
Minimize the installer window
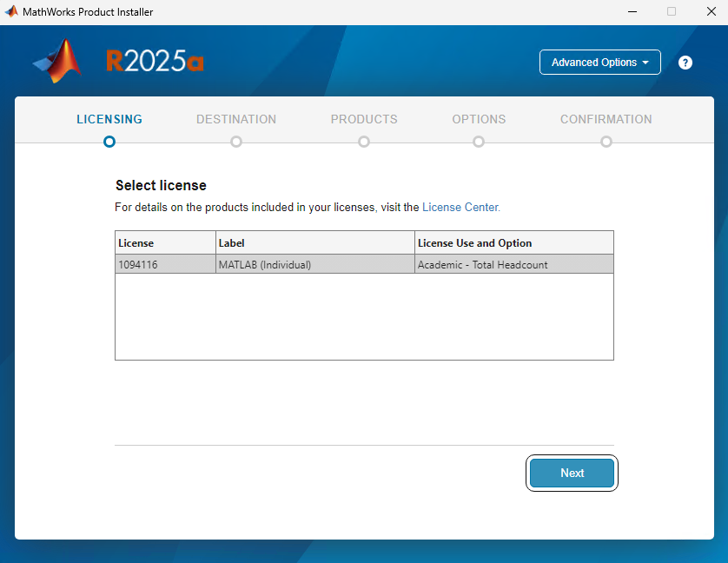(632, 11)
